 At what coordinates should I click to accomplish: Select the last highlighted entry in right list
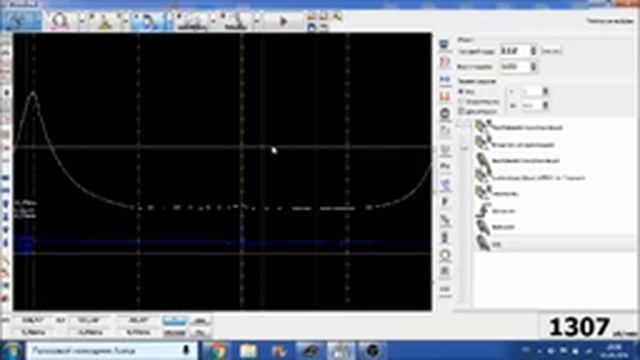[x=555, y=244]
